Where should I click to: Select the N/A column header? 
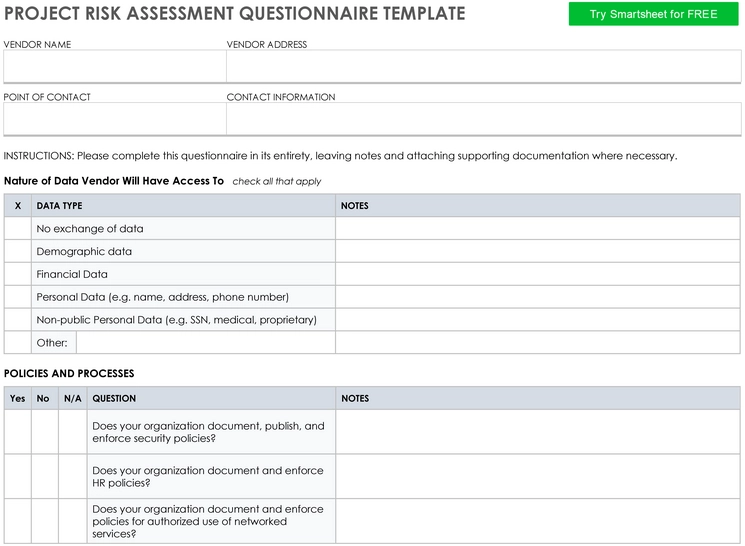(x=73, y=399)
